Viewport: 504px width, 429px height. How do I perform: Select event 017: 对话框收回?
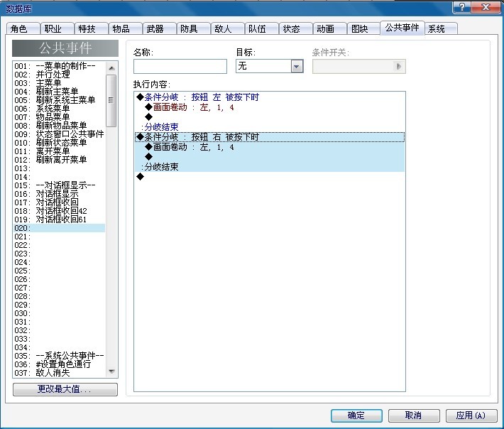tap(59, 202)
